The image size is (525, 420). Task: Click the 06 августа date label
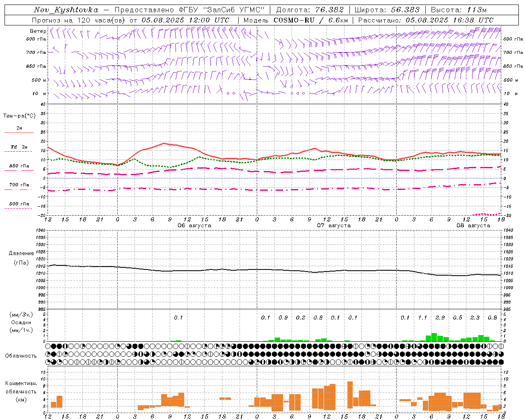pos(194,226)
